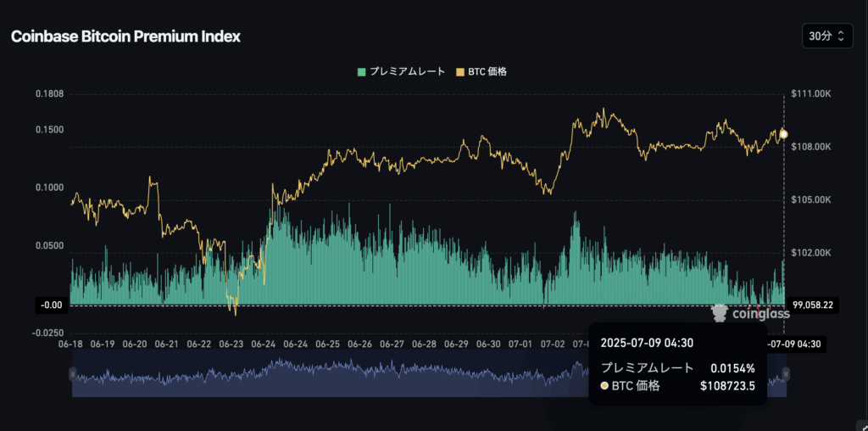Click the green プレミアムレート legend swatch

point(361,72)
